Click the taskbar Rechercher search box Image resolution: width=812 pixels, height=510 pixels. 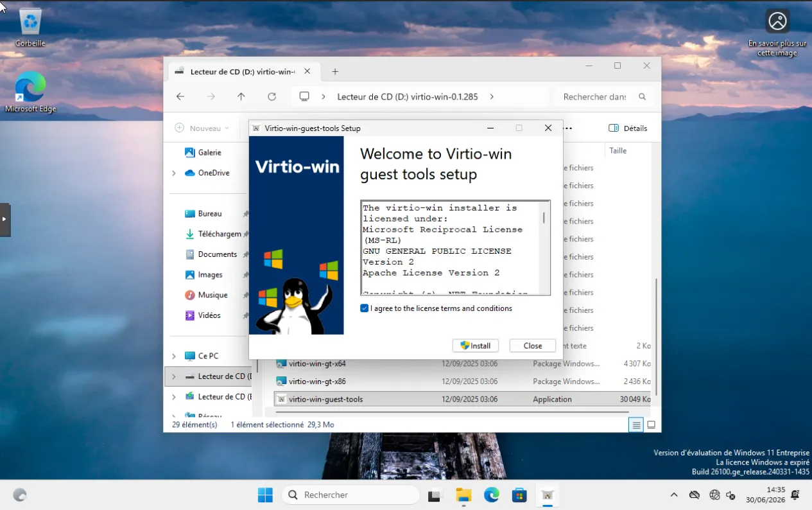point(350,495)
